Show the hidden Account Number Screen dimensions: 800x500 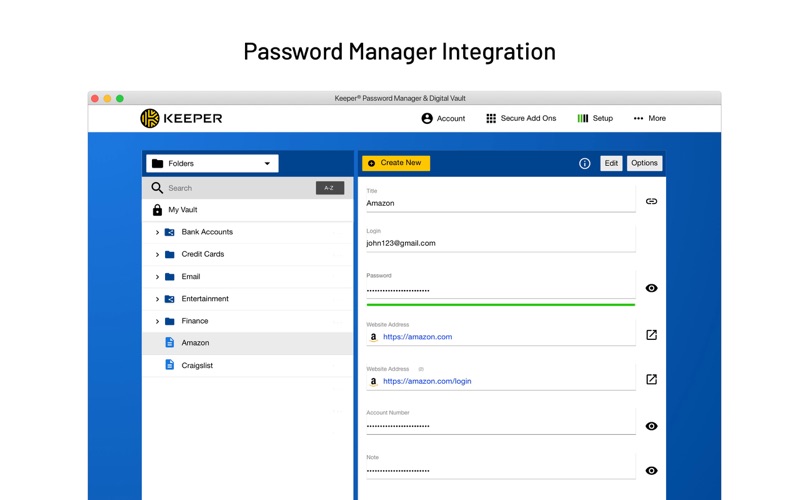(x=651, y=426)
